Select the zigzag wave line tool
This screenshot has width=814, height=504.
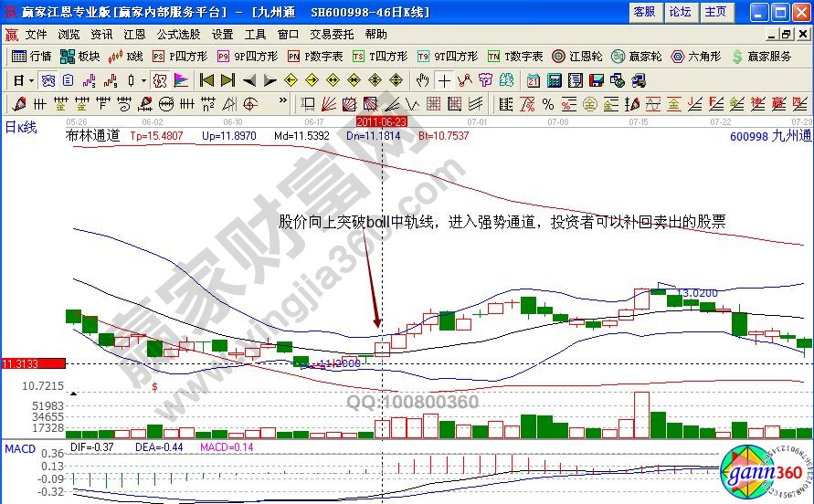click(x=465, y=80)
